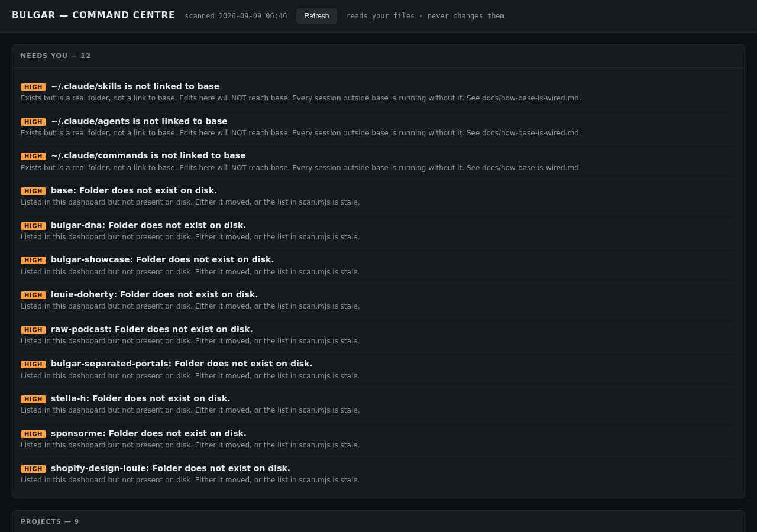
Task: Select '~/.claude/commands is not linked to base'
Action: (x=148, y=155)
